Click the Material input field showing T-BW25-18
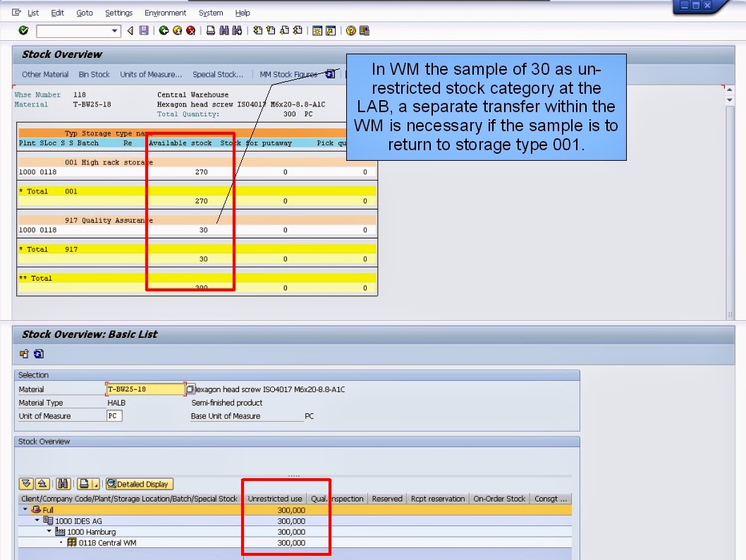Viewport: 746px width, 560px height. (145, 388)
